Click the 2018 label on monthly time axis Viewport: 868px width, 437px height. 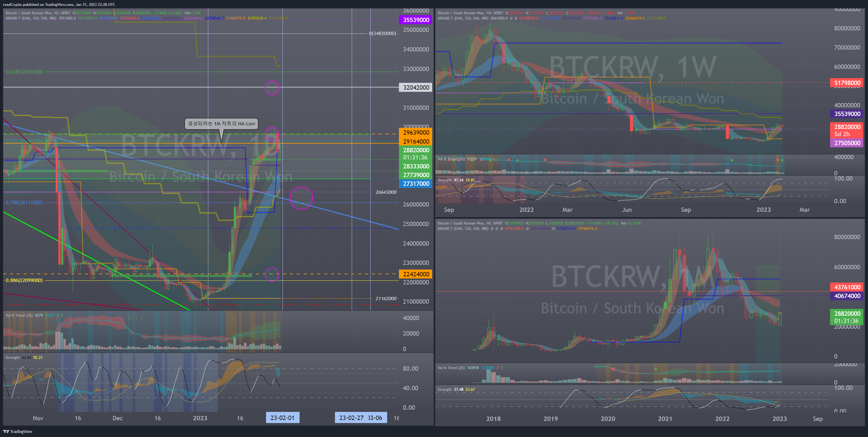(x=493, y=419)
